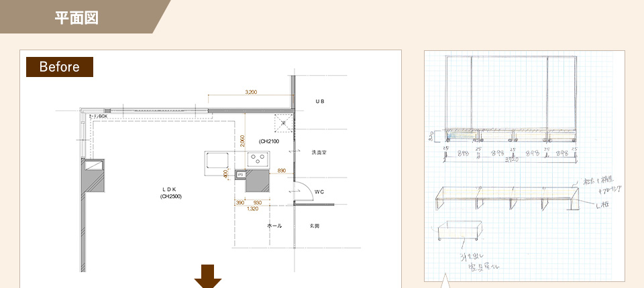Click the 玄関 entrance label
Screen dimensions: 644x288
pos(314,226)
